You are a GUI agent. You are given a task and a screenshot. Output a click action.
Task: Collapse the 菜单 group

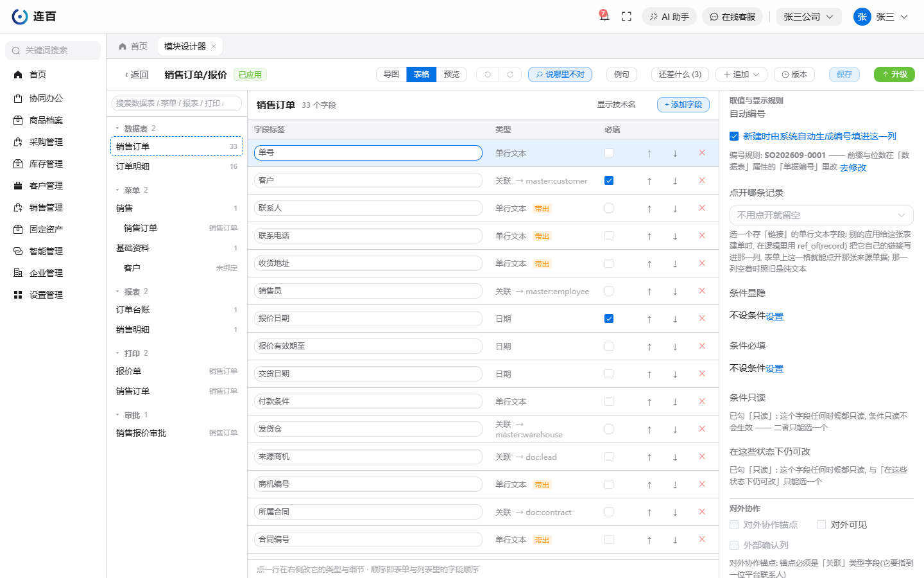[x=117, y=190]
